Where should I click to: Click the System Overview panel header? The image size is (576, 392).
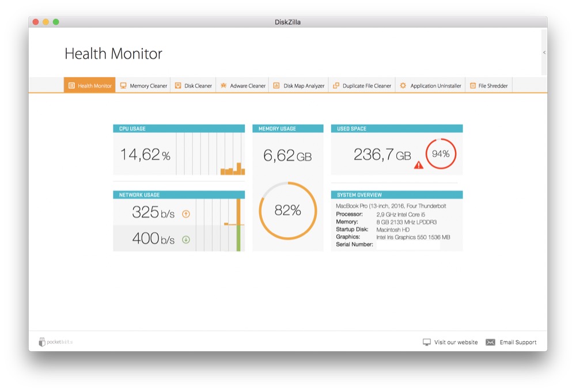(397, 195)
